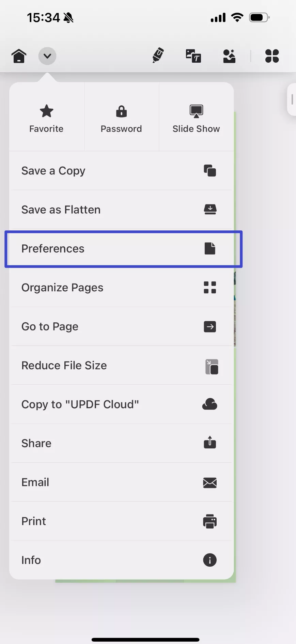Image resolution: width=296 pixels, height=644 pixels.
Task: Open the UPDF AI assistant
Action: (x=229, y=56)
